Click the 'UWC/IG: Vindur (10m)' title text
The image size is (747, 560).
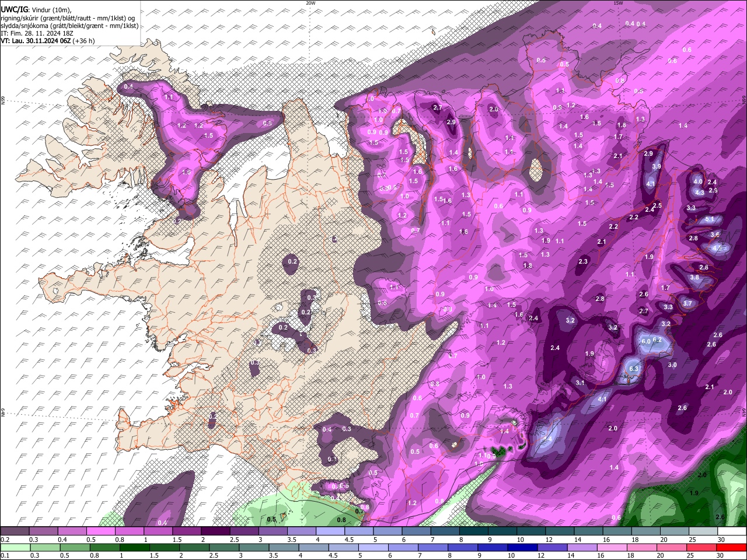[x=36, y=9]
